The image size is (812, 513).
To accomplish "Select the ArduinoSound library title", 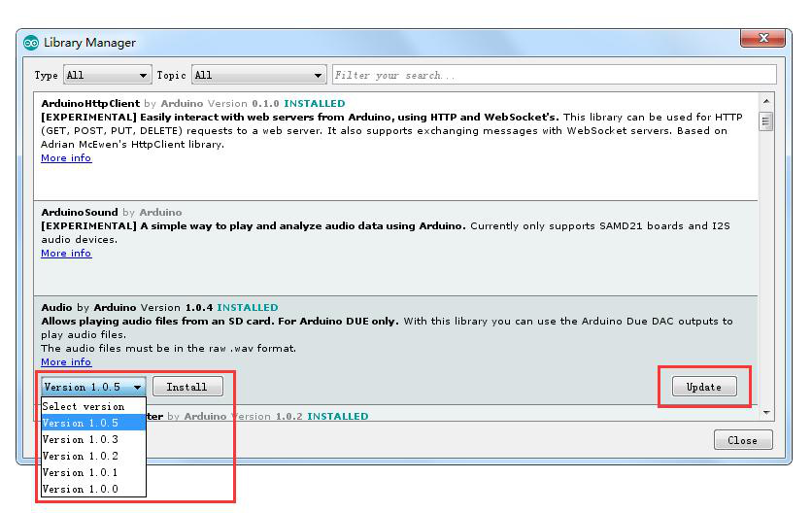I will pos(80,213).
